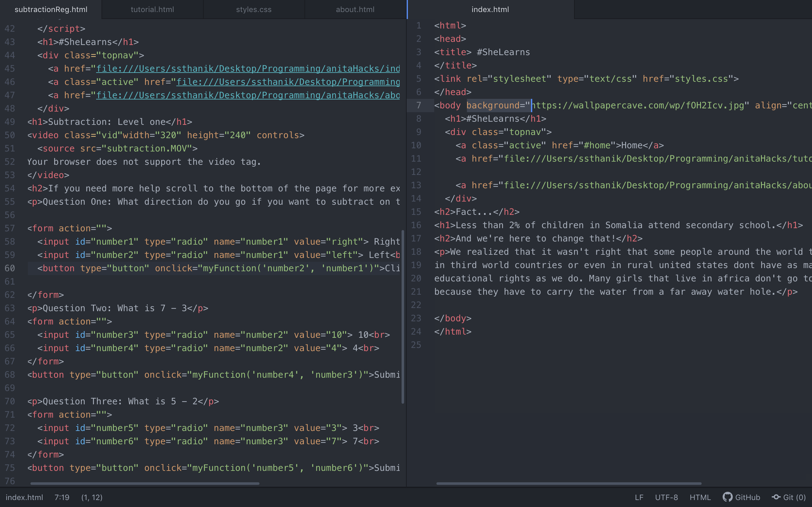Click the file URL link on line 45
This screenshot has width=812, height=507.
tap(248, 69)
